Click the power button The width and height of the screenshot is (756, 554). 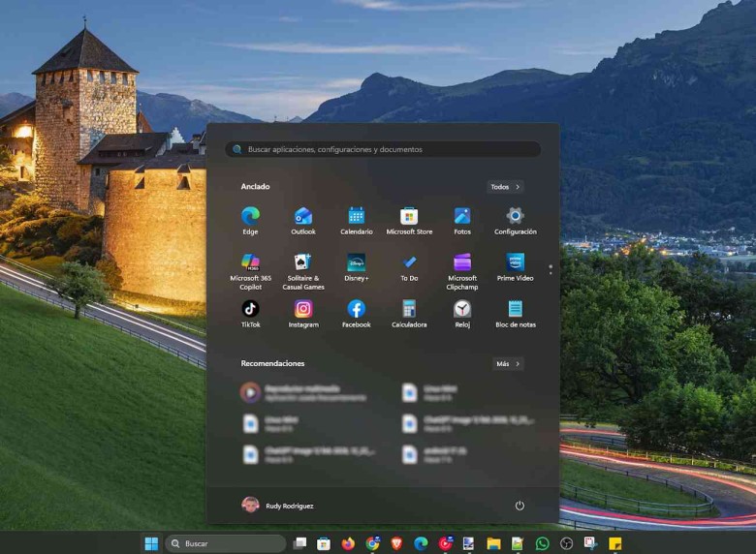tap(520, 506)
